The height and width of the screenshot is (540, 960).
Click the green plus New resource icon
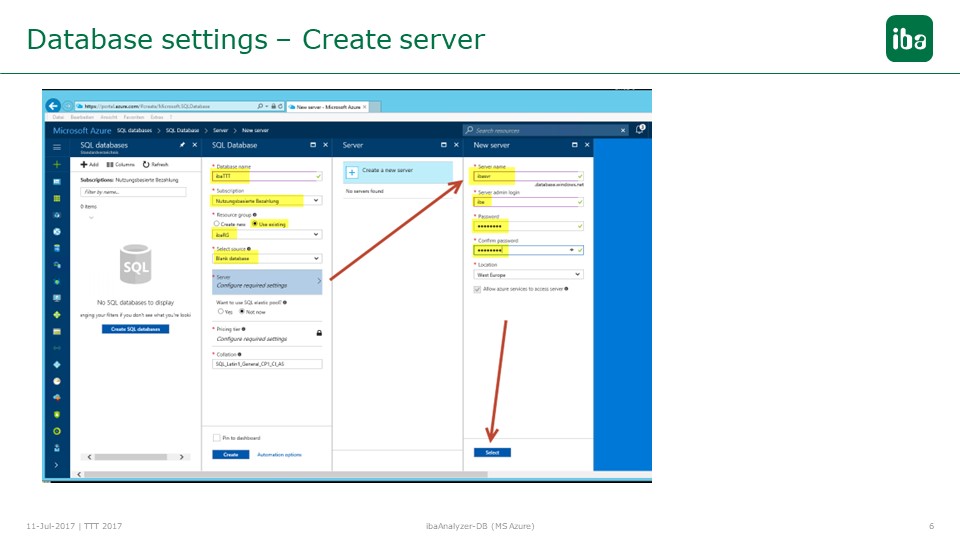(57, 165)
